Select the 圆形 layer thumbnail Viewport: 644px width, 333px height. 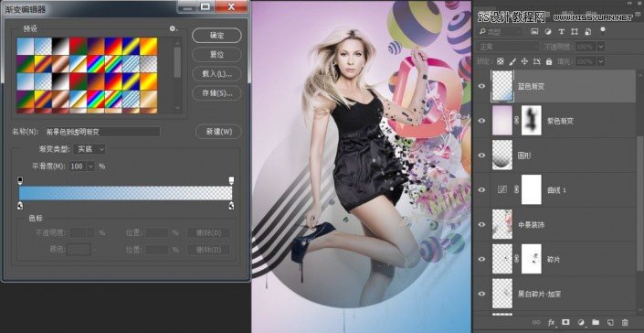pyautogui.click(x=502, y=155)
